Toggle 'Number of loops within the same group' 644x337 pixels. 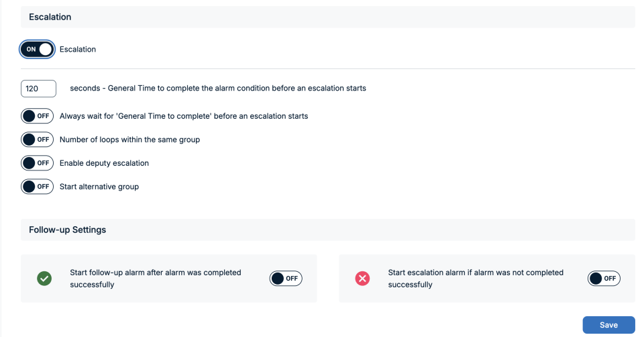pos(37,140)
